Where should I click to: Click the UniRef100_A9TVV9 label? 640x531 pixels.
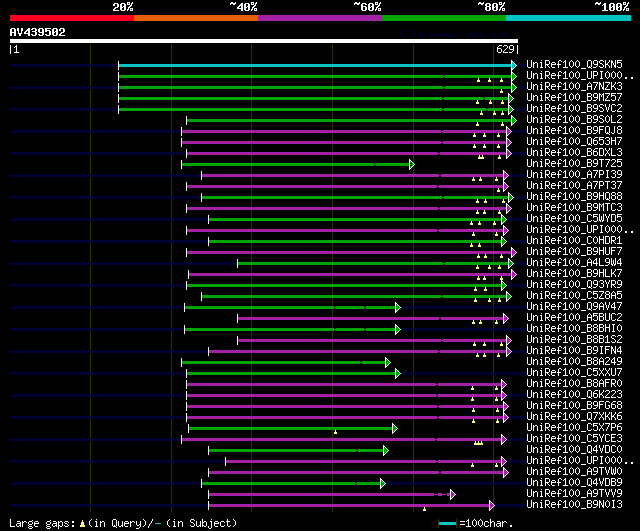point(574,494)
